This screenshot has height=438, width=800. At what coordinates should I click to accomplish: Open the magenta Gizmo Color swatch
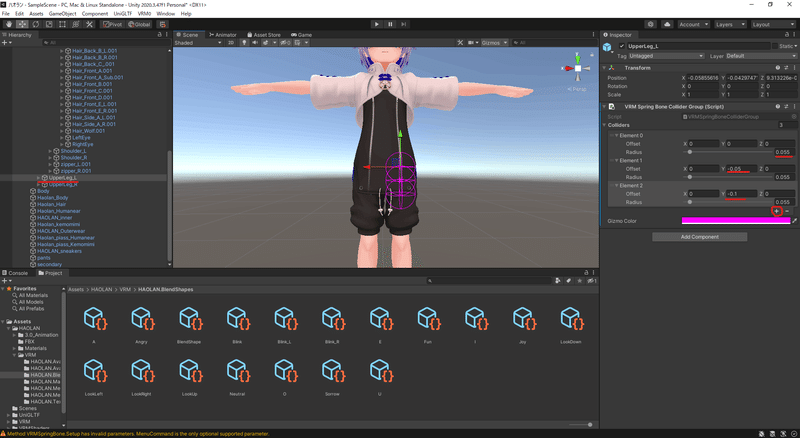click(x=736, y=221)
